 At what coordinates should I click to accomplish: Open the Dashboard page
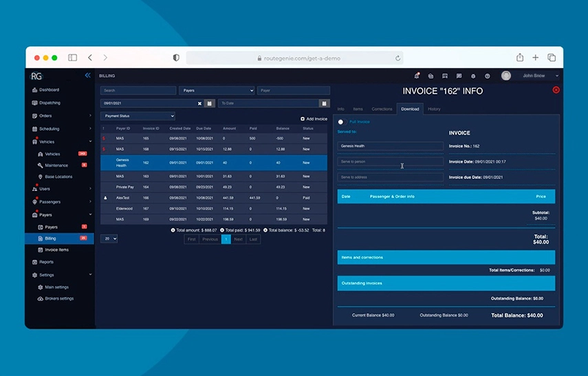pos(46,90)
